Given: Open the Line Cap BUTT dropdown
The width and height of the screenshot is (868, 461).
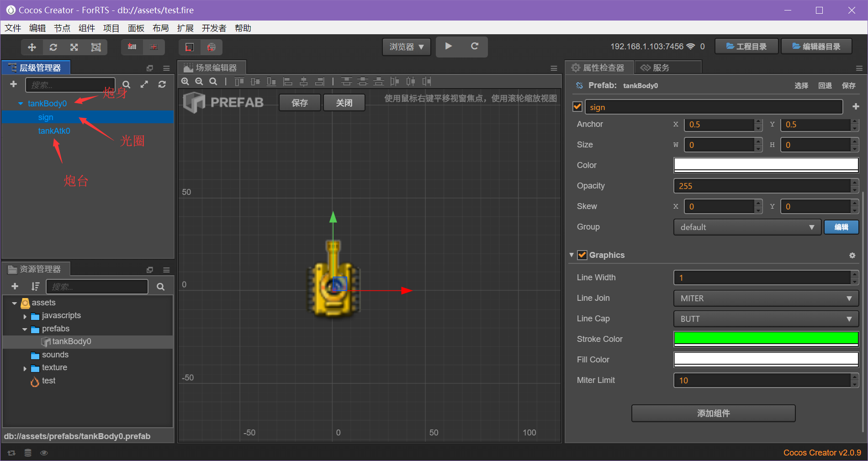Looking at the screenshot, I should pos(766,319).
